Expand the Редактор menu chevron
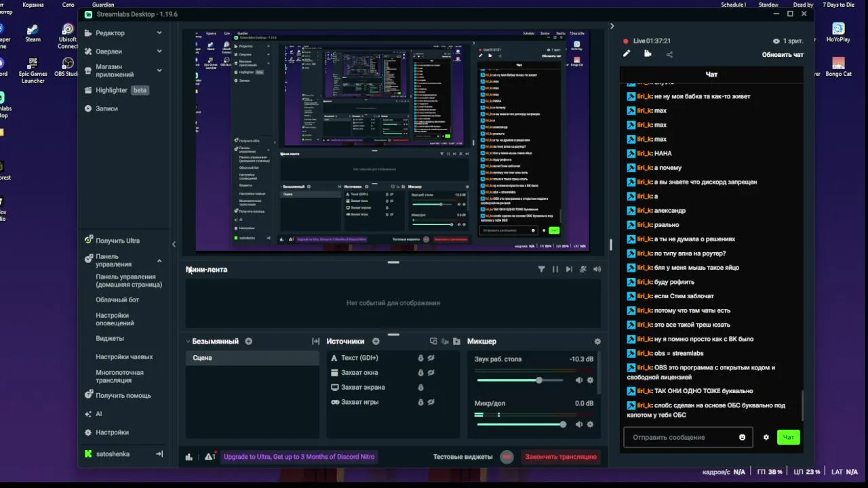The width and height of the screenshot is (868, 488). (x=159, y=33)
